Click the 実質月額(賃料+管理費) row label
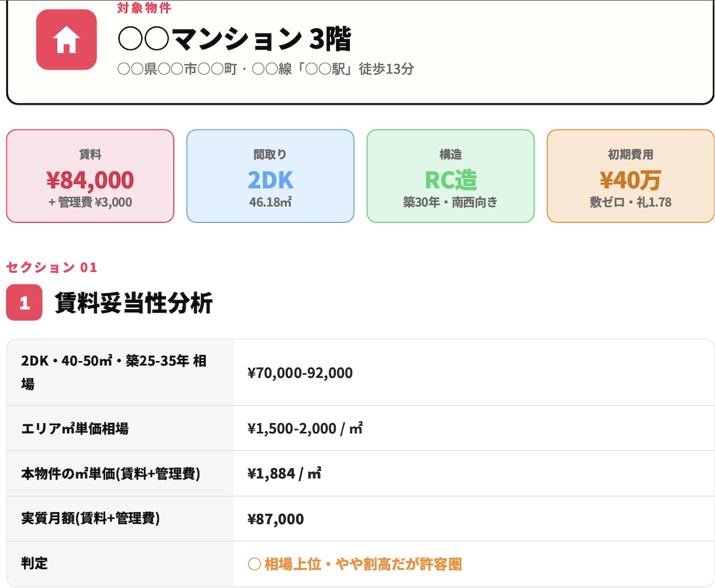The image size is (715, 588). click(91, 518)
